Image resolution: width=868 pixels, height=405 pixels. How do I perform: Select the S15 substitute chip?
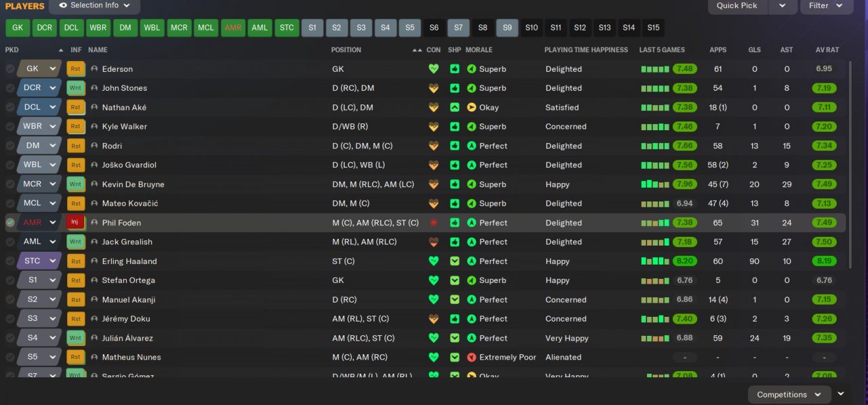tap(653, 28)
